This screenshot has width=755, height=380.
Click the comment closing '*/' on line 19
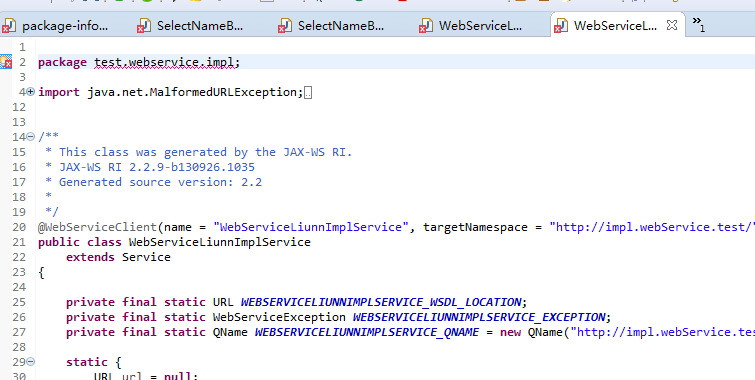click(x=52, y=212)
